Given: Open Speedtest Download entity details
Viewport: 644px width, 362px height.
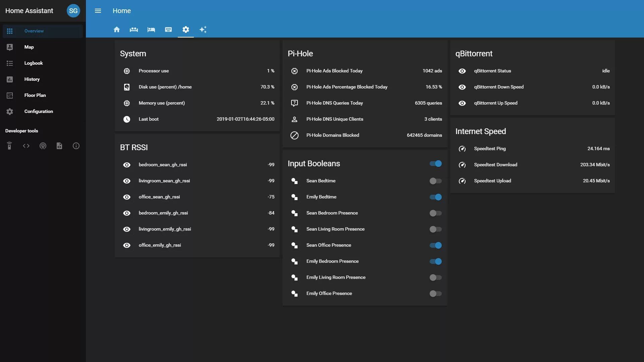Looking at the screenshot, I should coord(495,165).
